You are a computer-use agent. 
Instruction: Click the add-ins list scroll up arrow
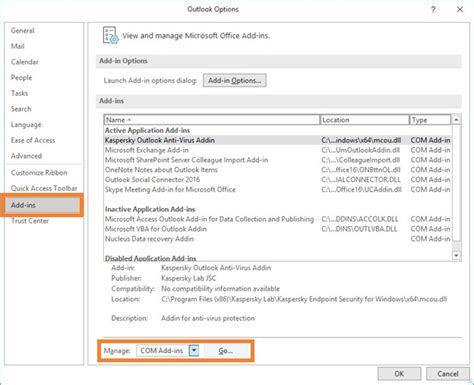[456, 120]
